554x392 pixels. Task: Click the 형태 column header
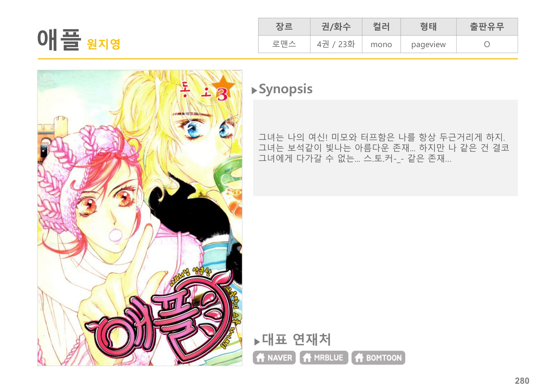[x=428, y=27]
